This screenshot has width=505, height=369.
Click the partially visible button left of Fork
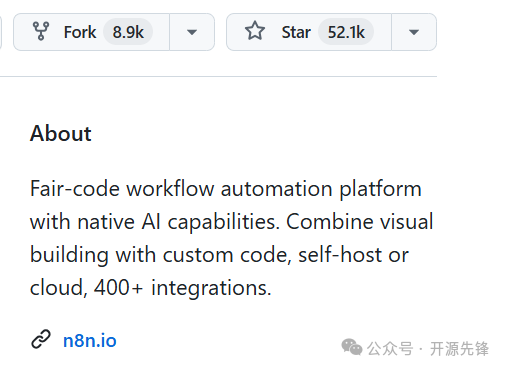[1, 32]
